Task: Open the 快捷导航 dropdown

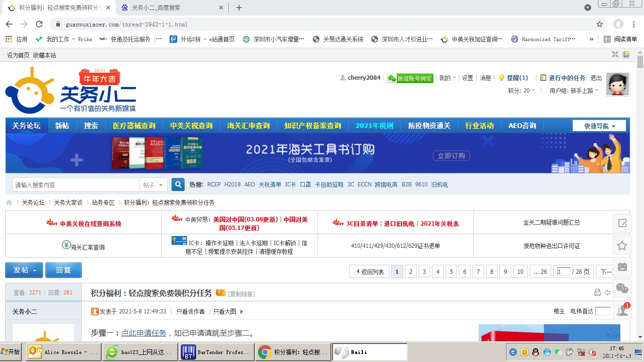Action: 599,126
